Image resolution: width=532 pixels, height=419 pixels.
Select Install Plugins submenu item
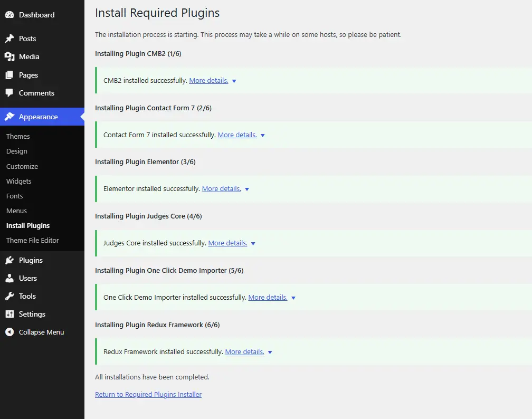[28, 226]
